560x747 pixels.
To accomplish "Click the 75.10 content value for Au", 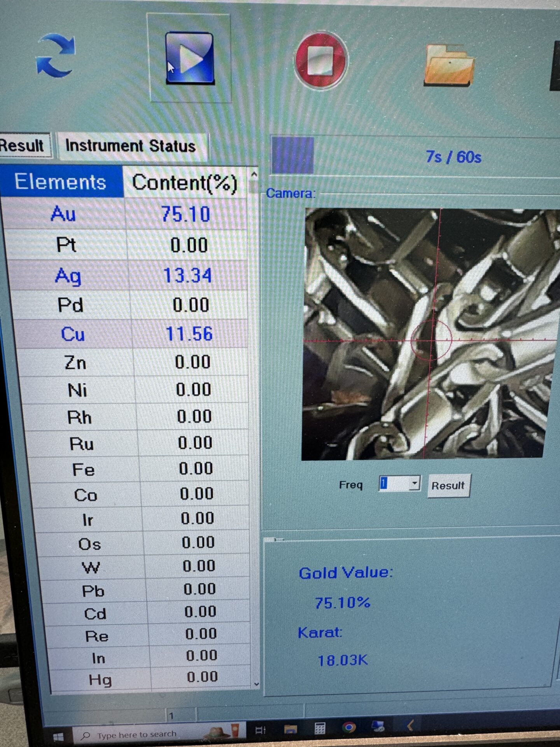I will [x=186, y=214].
